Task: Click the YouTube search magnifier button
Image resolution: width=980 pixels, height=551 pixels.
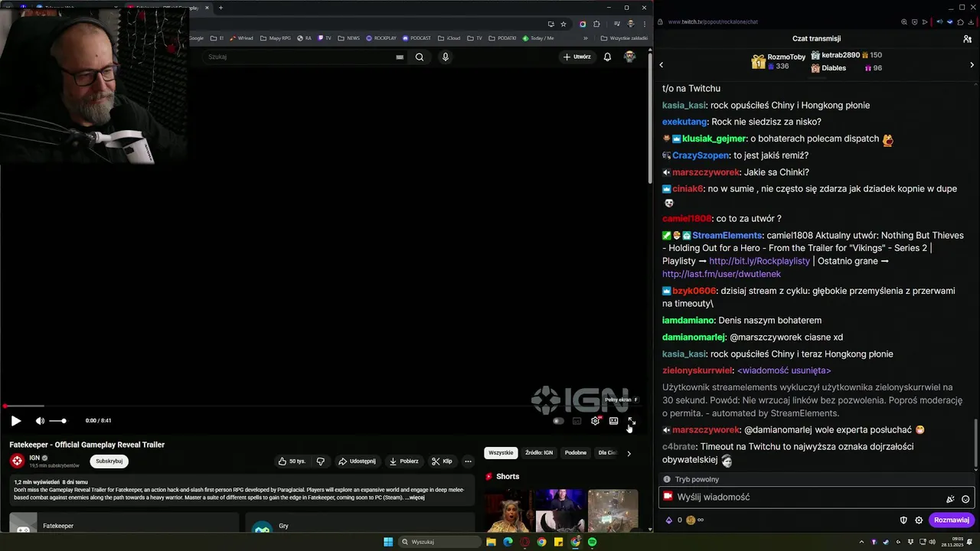Action: (420, 57)
